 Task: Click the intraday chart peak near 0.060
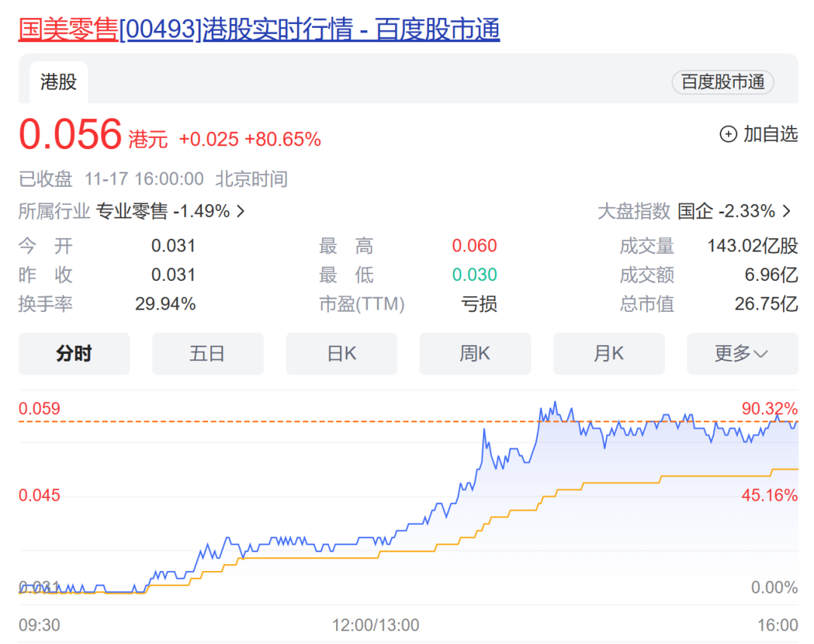(555, 402)
